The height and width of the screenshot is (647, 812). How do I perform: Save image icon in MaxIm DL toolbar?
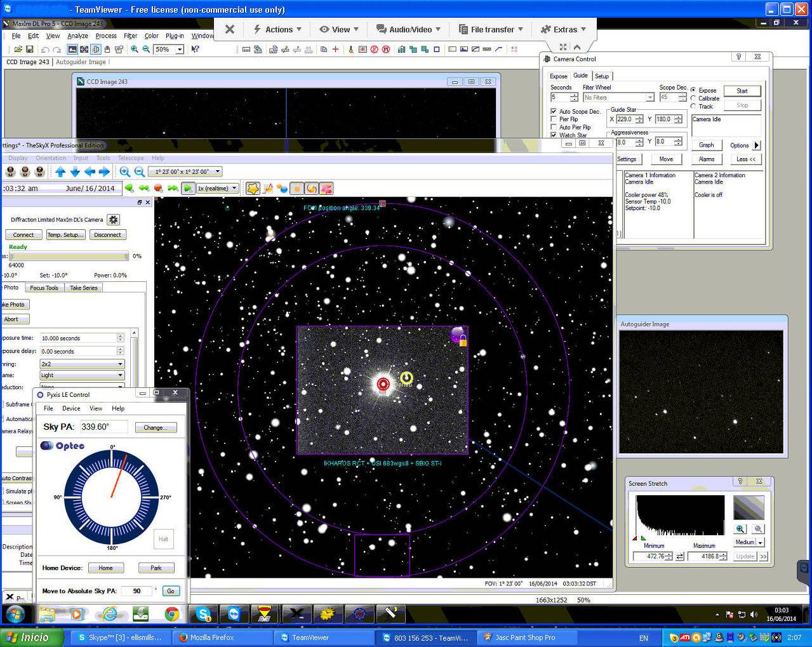point(29,50)
